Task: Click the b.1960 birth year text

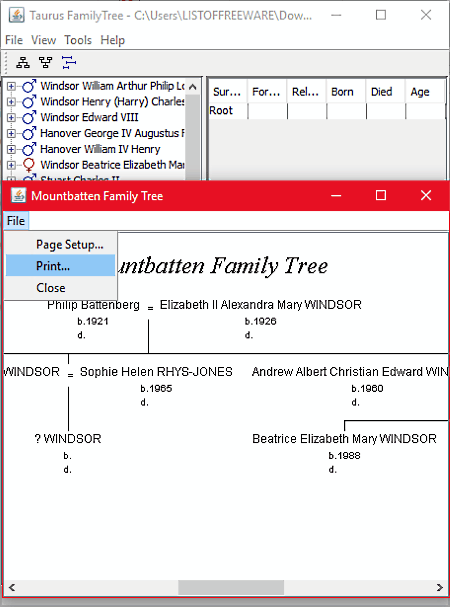Action: 367,388
